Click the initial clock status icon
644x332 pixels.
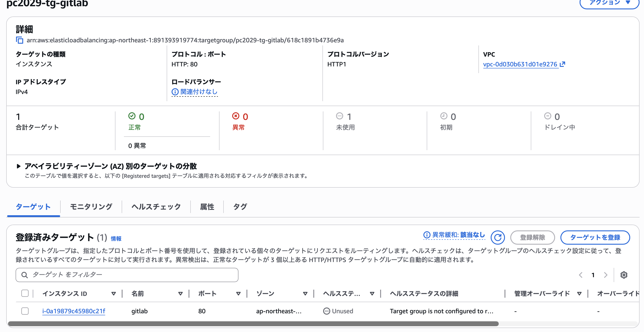point(443,116)
